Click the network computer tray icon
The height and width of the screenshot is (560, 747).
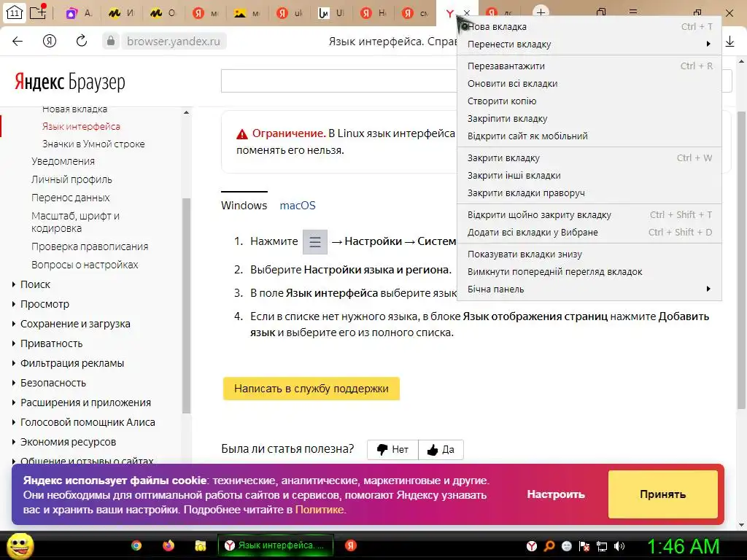[x=602, y=546]
